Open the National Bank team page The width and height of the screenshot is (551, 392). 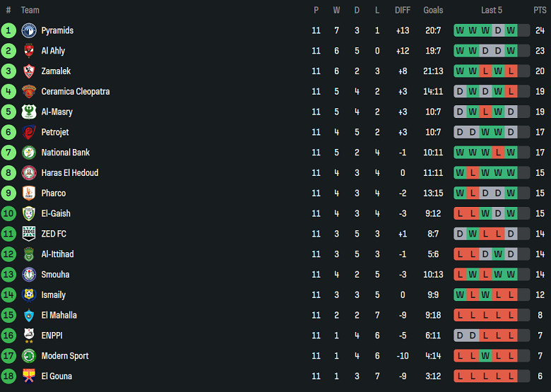click(66, 153)
